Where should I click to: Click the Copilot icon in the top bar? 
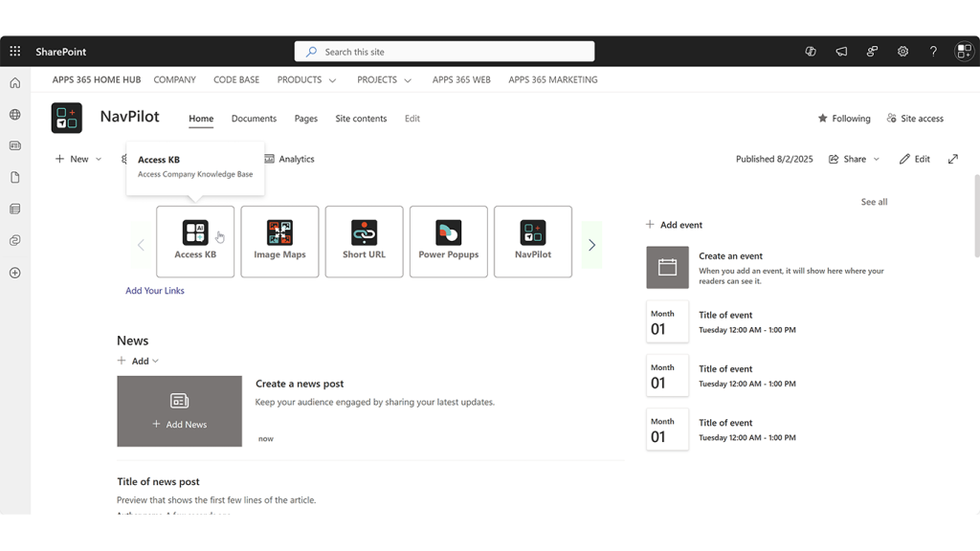(810, 52)
